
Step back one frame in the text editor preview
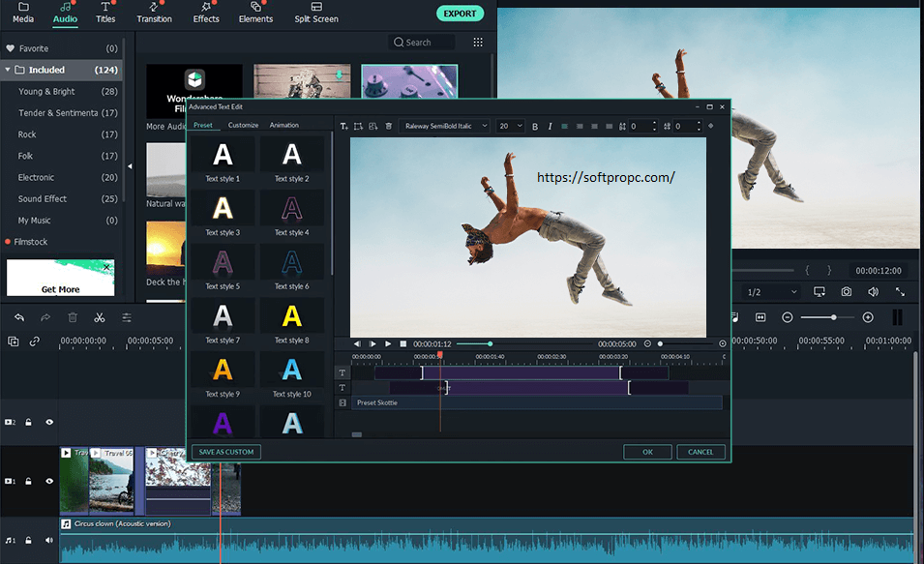coord(357,343)
